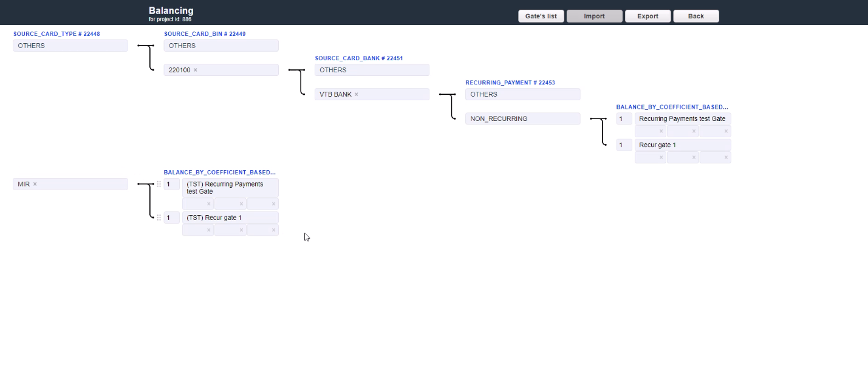Open the SOURCE_CARD_BANK # 22451 node link

[x=358, y=58]
